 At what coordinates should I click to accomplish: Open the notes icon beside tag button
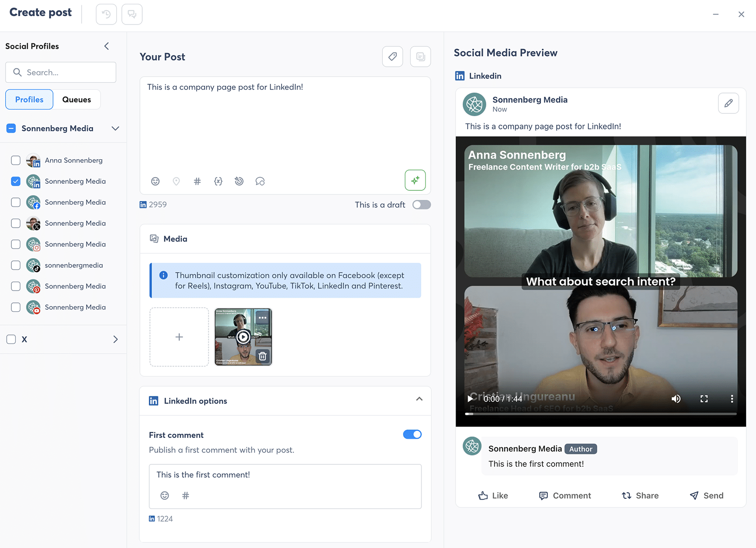(421, 57)
